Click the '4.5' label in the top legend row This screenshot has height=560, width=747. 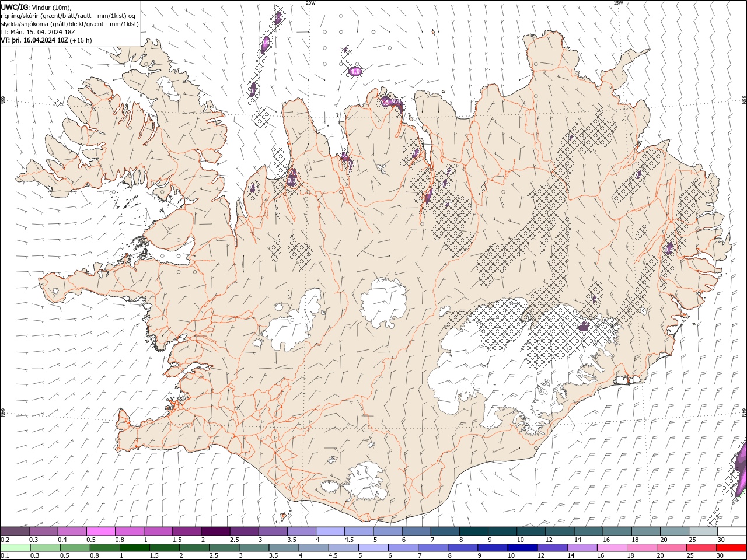pos(349,540)
